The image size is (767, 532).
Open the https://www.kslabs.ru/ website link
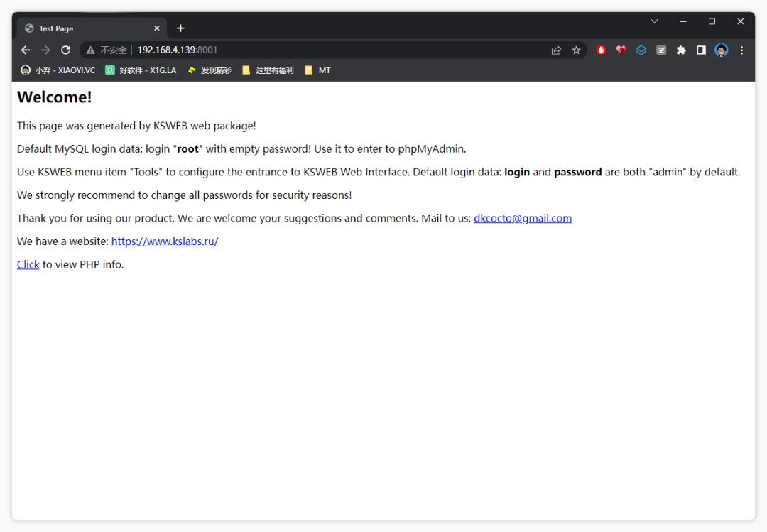(x=165, y=241)
